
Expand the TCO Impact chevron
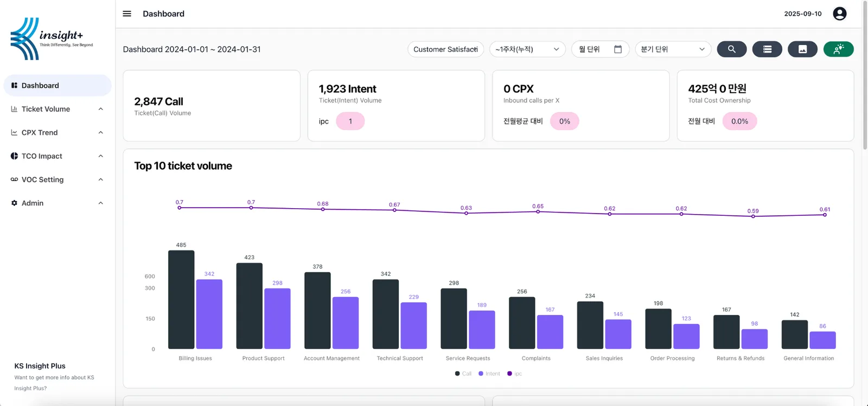(100, 156)
